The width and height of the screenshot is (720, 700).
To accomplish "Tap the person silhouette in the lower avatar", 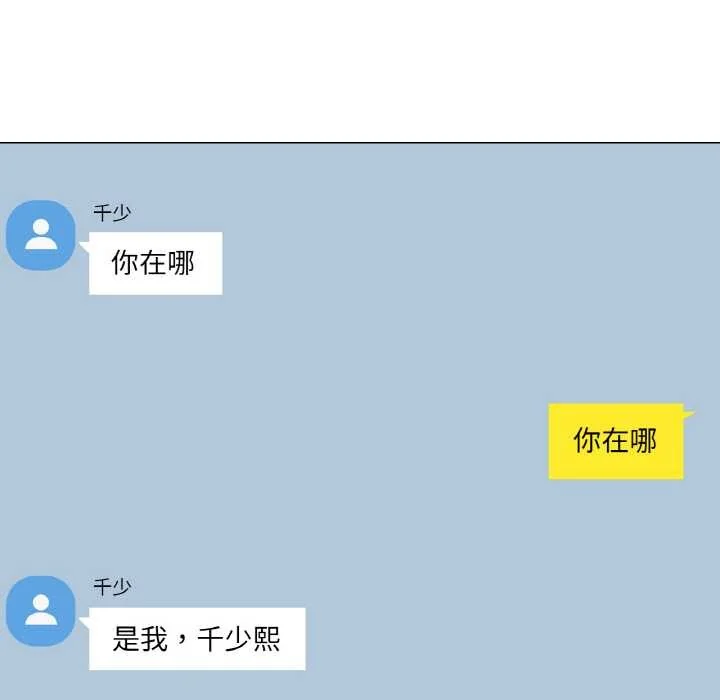I will [x=41, y=610].
